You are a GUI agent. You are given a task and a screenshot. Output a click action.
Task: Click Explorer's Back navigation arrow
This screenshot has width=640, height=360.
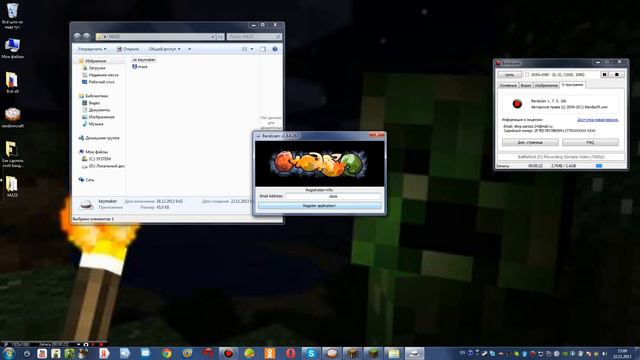pos(77,36)
